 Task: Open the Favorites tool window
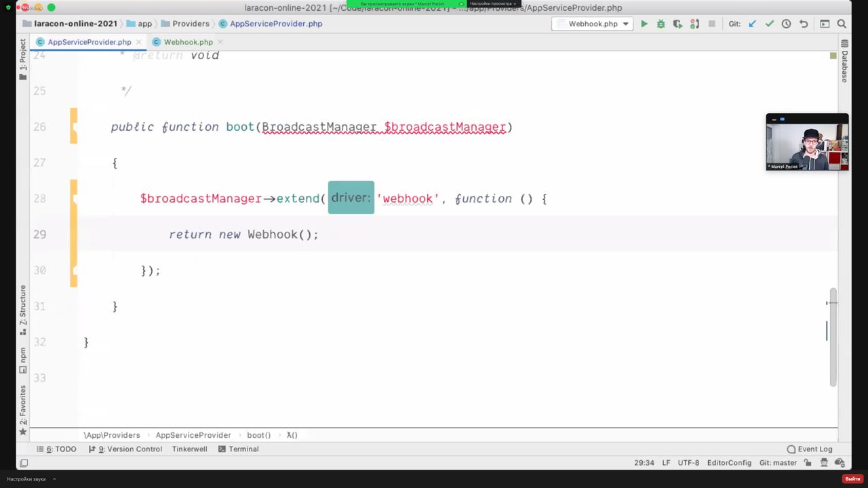click(x=22, y=410)
